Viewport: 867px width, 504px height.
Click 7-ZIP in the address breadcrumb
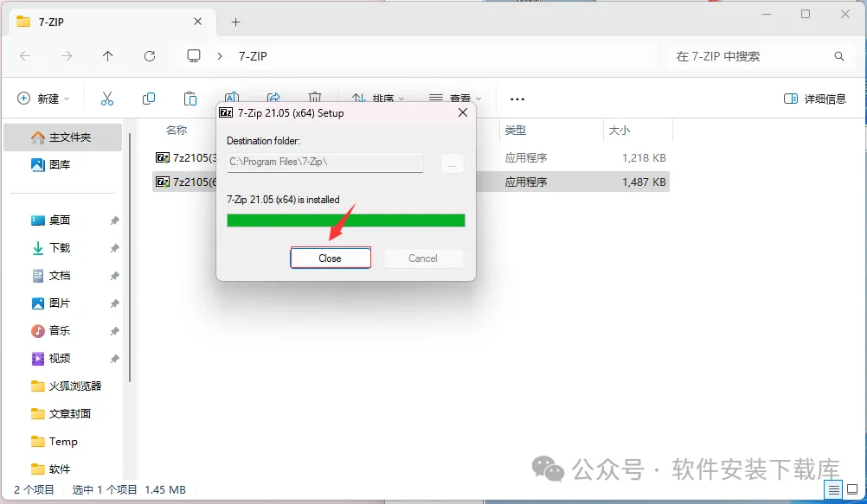click(x=253, y=56)
